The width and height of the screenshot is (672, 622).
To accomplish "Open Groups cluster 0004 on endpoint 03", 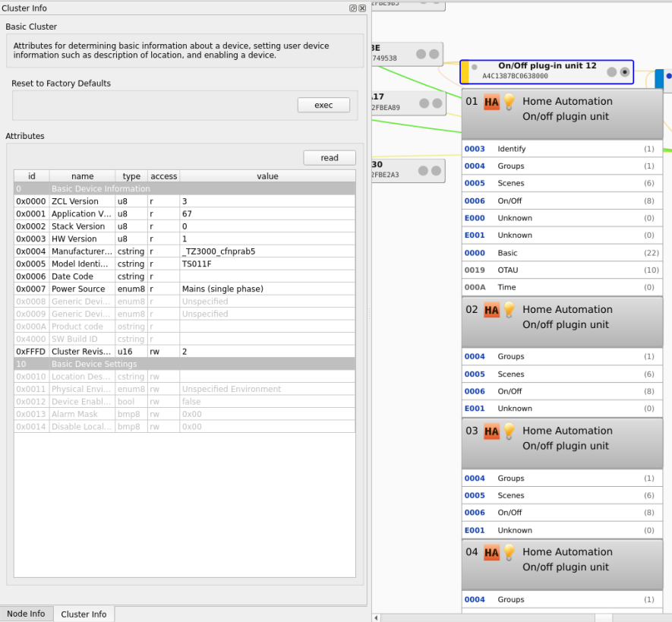I will point(562,478).
